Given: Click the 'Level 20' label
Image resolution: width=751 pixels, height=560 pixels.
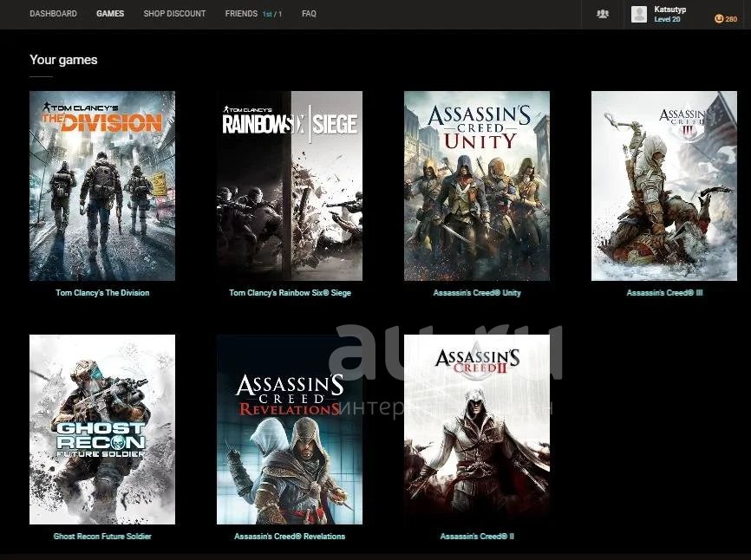Looking at the screenshot, I should 667,20.
